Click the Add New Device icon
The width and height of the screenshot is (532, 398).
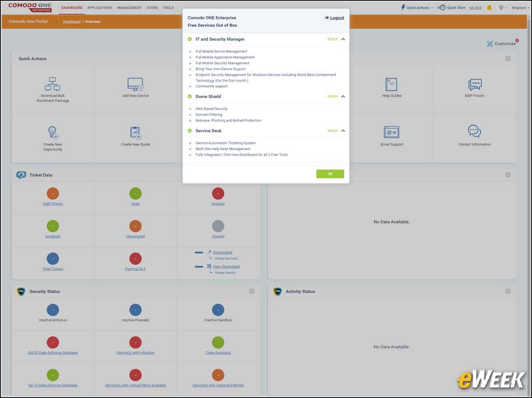[135, 84]
